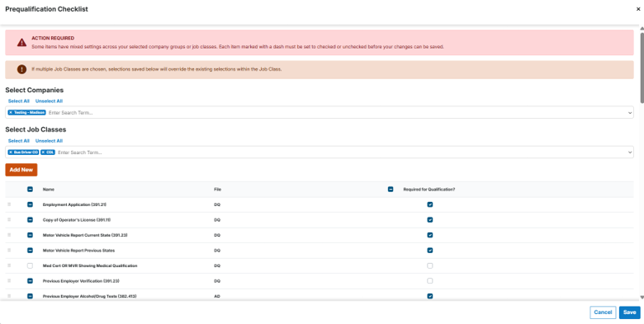This screenshot has width=644, height=324.
Task: Click the drag handle for Motor Vehicle Report Previous States
Action: point(9,250)
